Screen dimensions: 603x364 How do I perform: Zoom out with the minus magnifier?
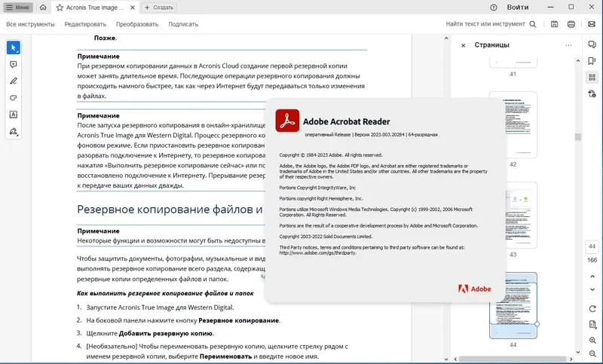592,353
